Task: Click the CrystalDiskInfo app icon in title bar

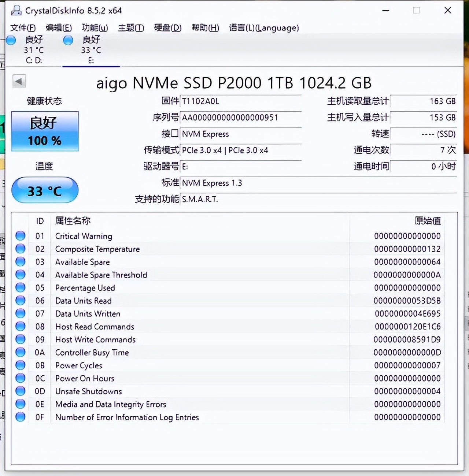Action: click(x=16, y=11)
